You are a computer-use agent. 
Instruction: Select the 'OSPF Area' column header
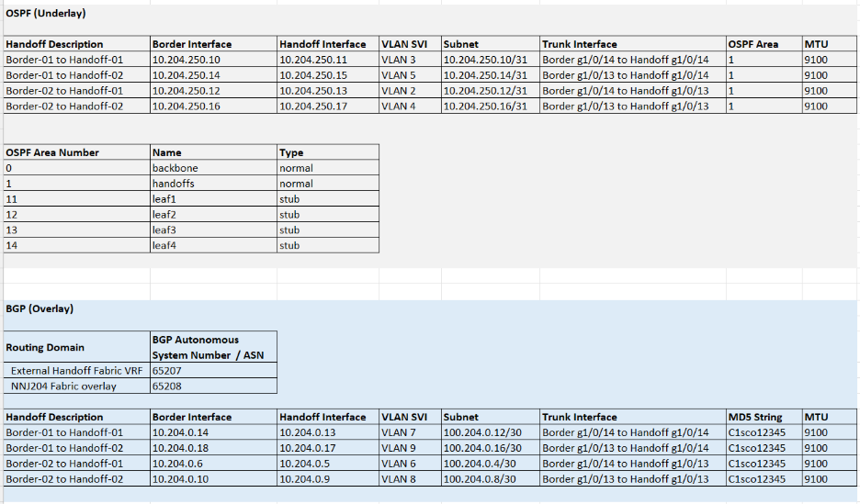[764, 44]
